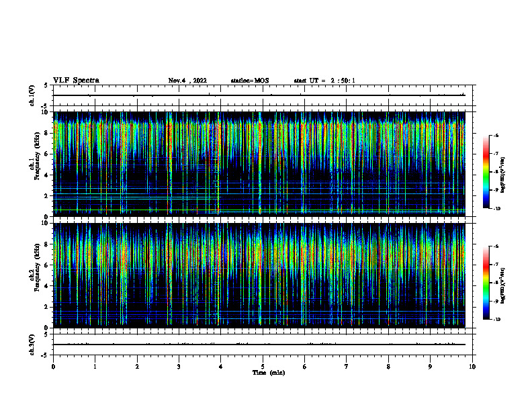Click the "station=MOS" header label

[250, 81]
